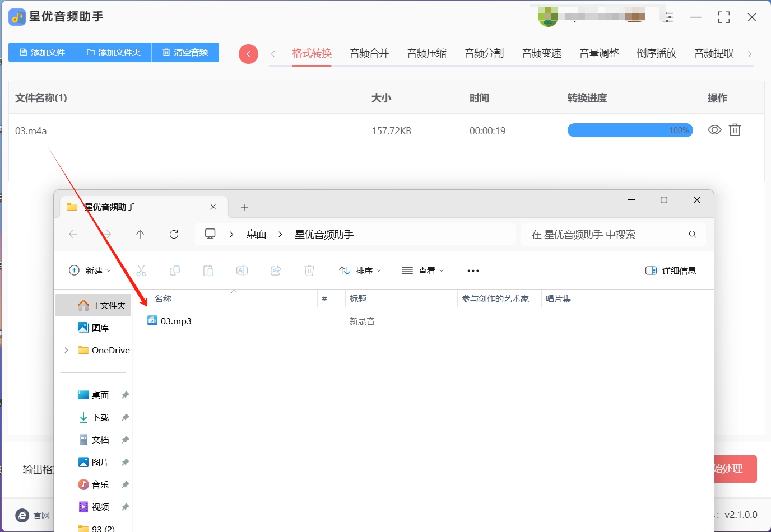Open the 排序 sort dropdown
Viewport: 771px width, 532px height.
click(x=360, y=270)
